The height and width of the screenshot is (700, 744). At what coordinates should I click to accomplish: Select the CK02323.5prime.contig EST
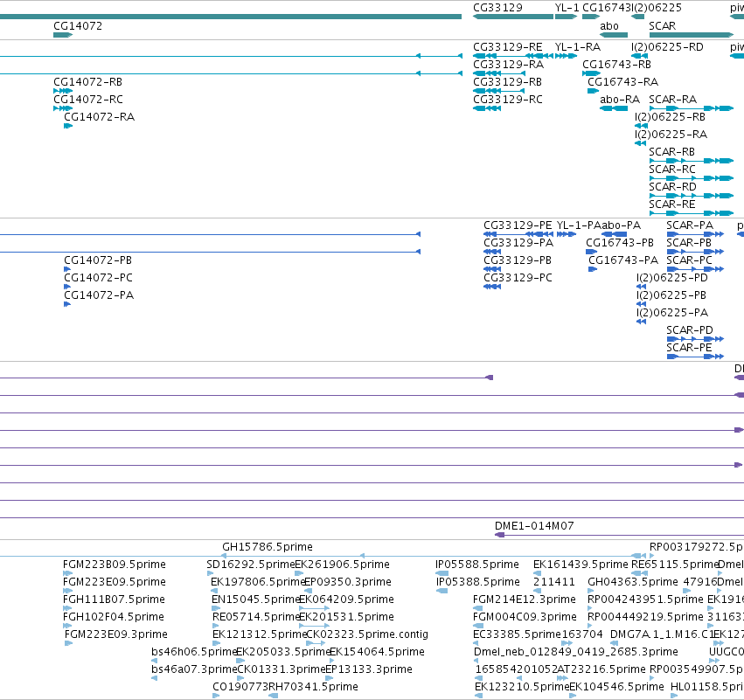[367, 634]
